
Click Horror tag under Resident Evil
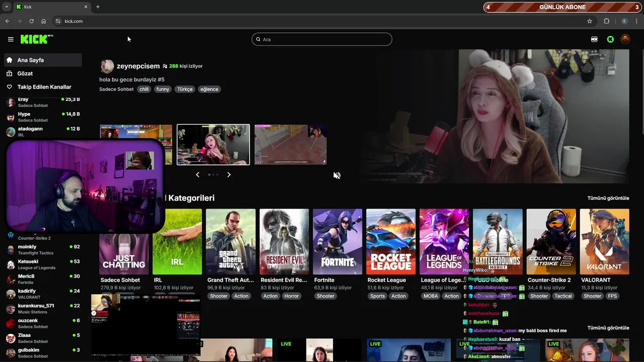pos(292,296)
